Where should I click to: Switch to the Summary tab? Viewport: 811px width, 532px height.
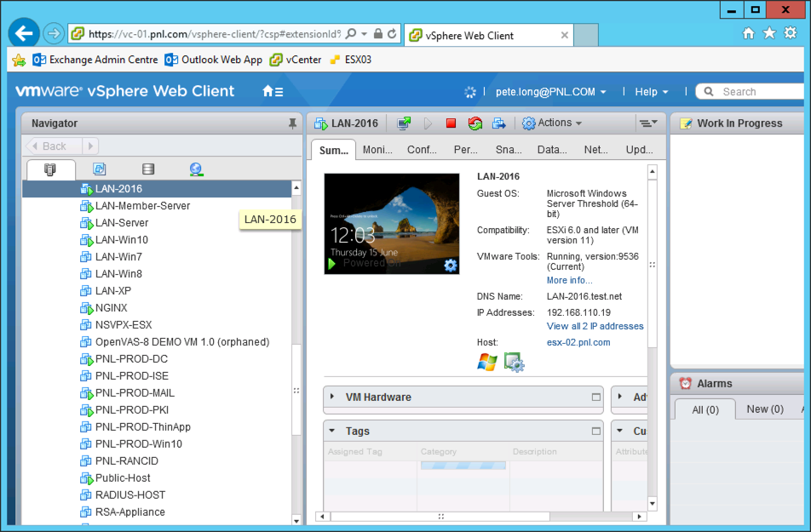pos(334,150)
